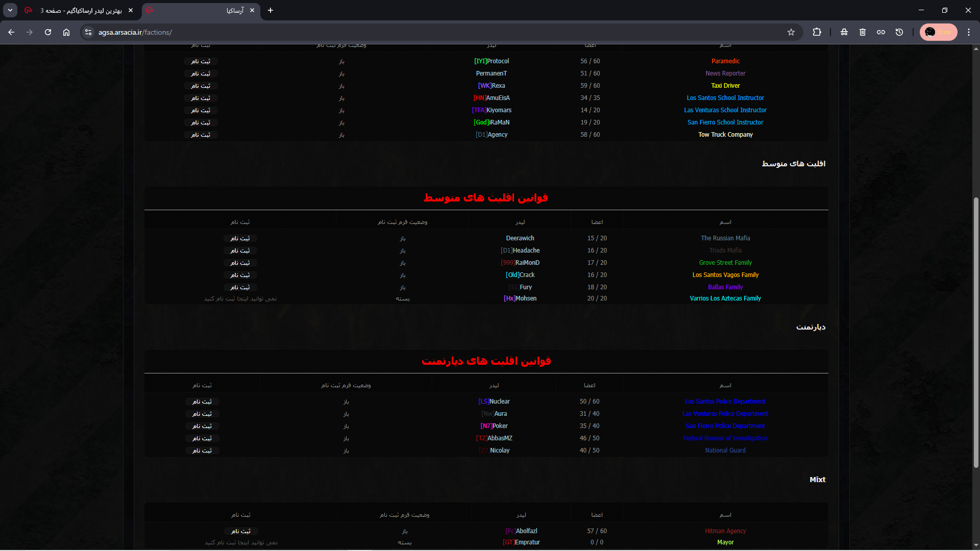Screen dimensions: 980x551
Task: Go back to the previous page
Action: (11, 32)
